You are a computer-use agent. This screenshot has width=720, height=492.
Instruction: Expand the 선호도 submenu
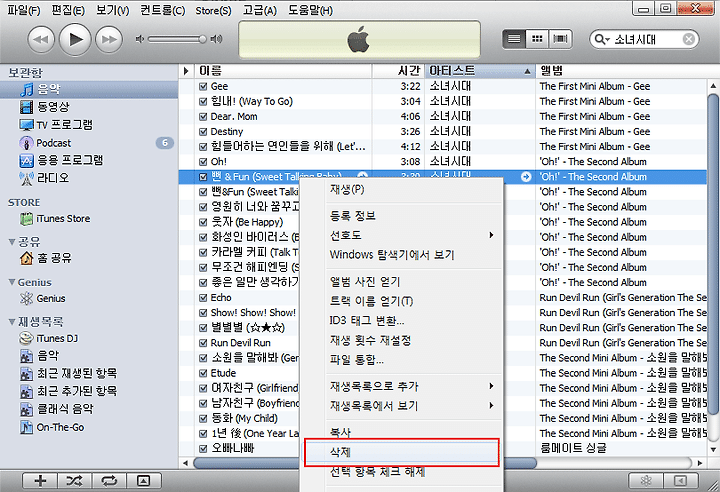pyautogui.click(x=402, y=235)
